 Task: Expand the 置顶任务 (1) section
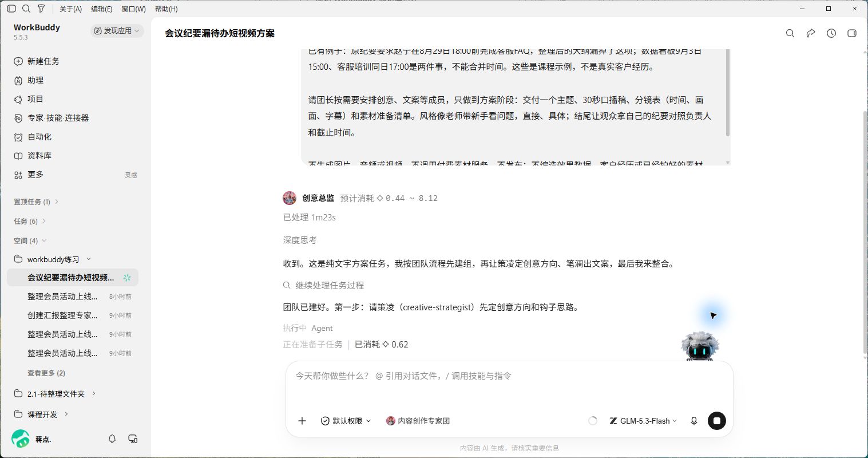pyautogui.click(x=37, y=202)
